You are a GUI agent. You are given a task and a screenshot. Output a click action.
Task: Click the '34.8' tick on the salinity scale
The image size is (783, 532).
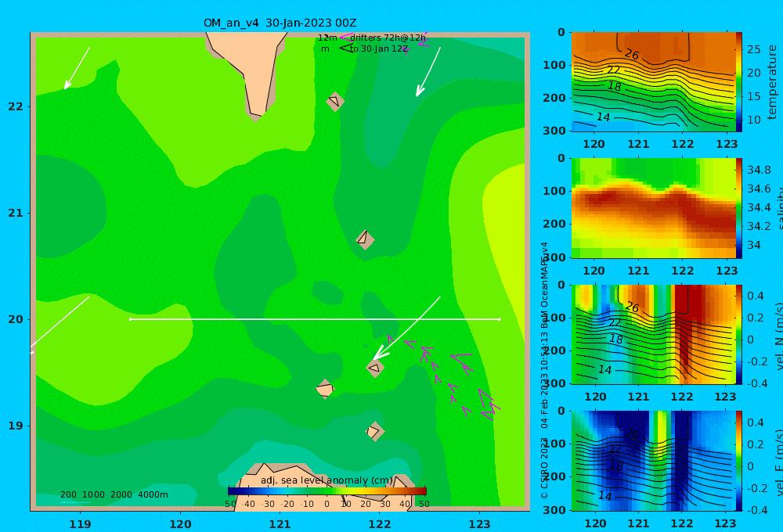point(759,171)
